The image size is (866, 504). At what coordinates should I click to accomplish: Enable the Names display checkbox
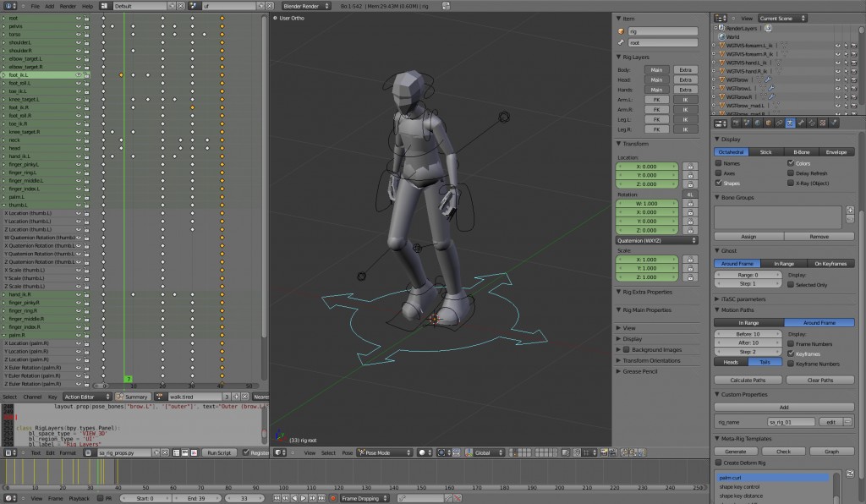(719, 162)
